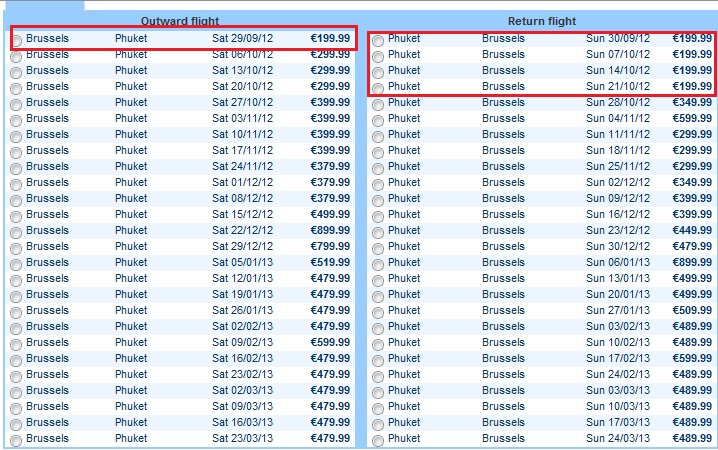The image size is (718, 450).
Task: Choose outward flight Sat 26/01/13 radio button
Action: point(16,313)
